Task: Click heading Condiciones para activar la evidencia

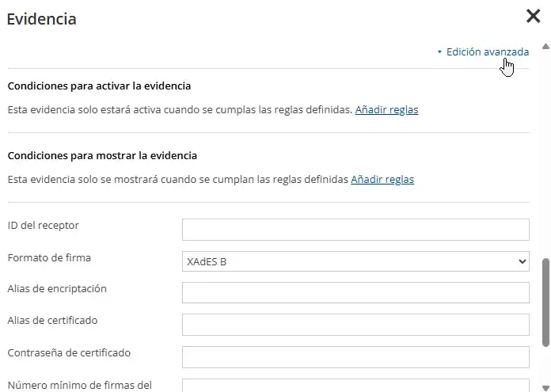Action: click(x=99, y=86)
